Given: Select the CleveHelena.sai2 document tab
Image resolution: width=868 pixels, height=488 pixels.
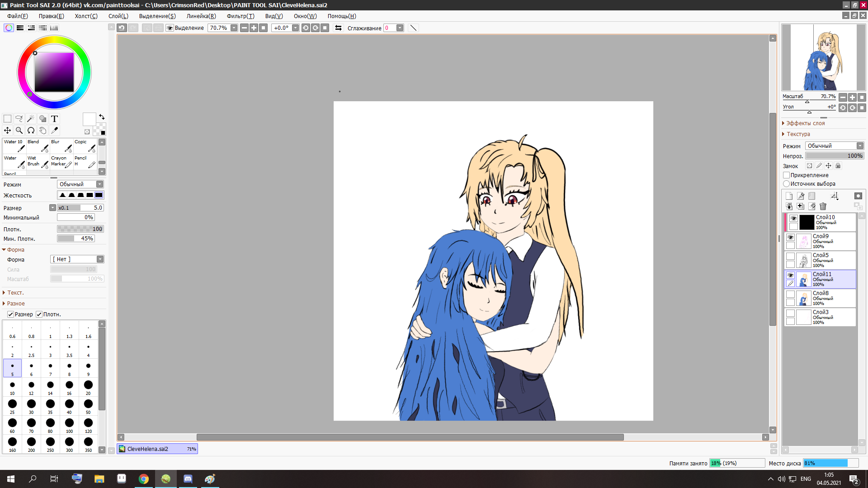Looking at the screenshot, I should 157,449.
